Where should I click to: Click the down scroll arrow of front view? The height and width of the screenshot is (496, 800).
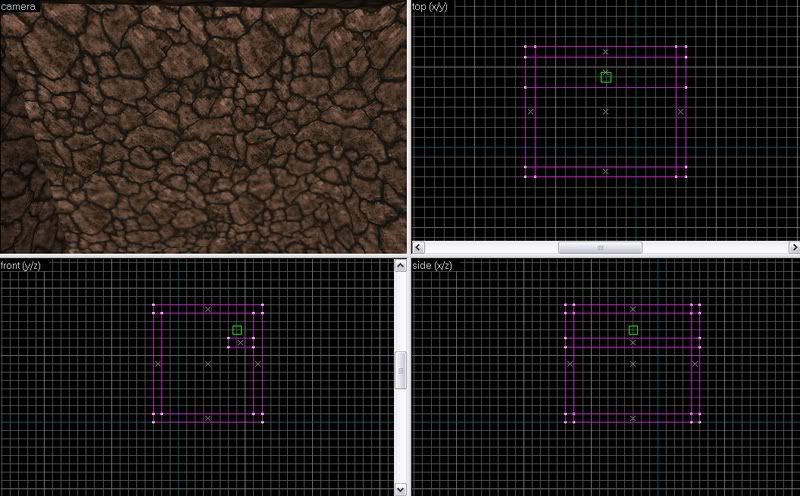click(402, 489)
